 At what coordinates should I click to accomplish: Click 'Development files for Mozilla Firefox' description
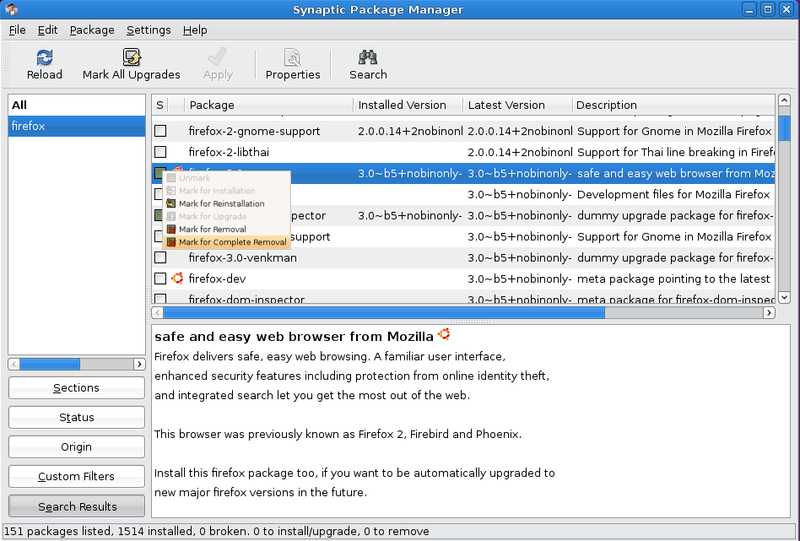(673, 194)
